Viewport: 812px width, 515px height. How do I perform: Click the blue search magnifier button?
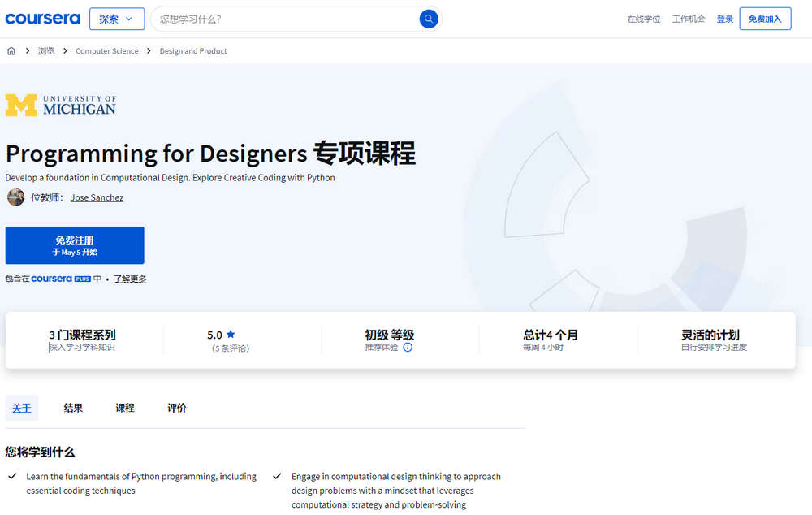coord(428,19)
